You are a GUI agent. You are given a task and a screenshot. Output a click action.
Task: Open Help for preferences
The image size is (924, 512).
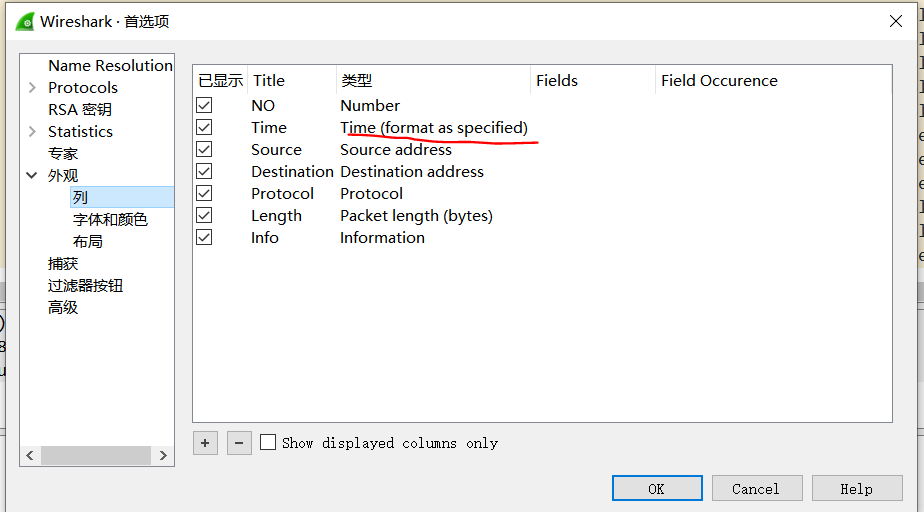tap(856, 488)
